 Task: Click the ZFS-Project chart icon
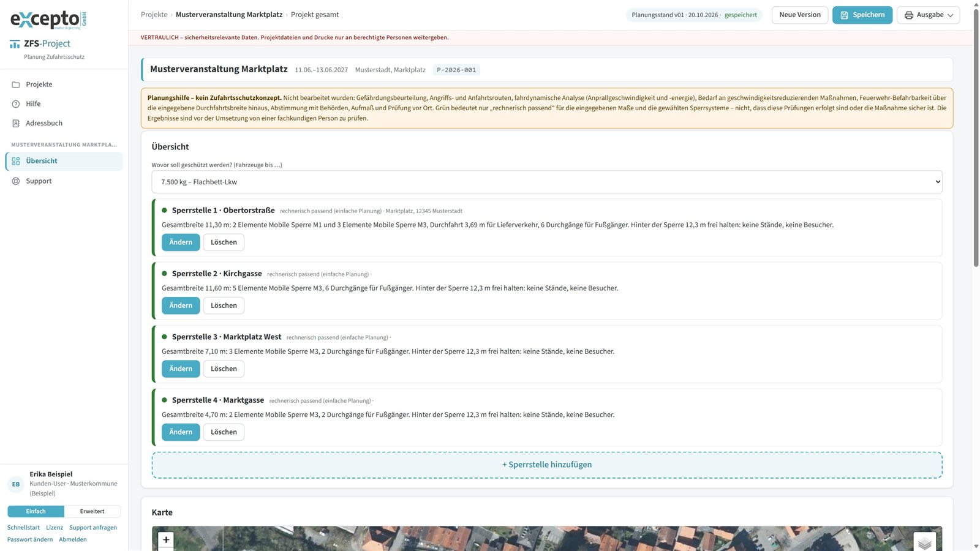click(15, 44)
